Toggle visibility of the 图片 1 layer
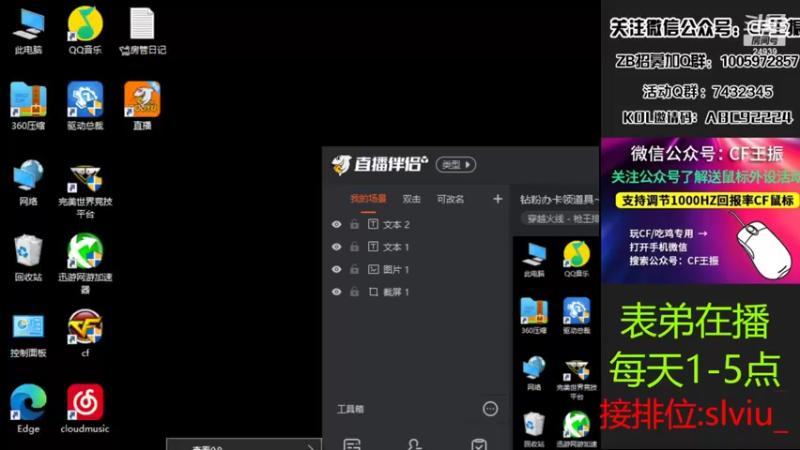800x450 pixels. click(x=336, y=269)
